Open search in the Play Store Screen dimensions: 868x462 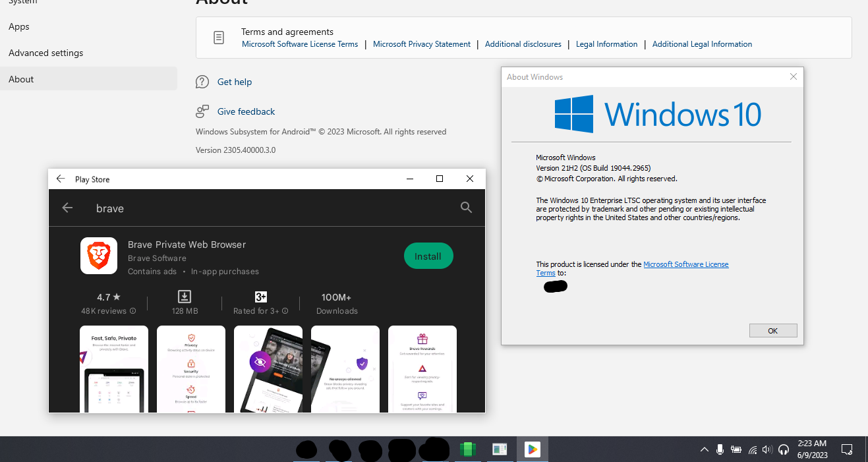(466, 207)
